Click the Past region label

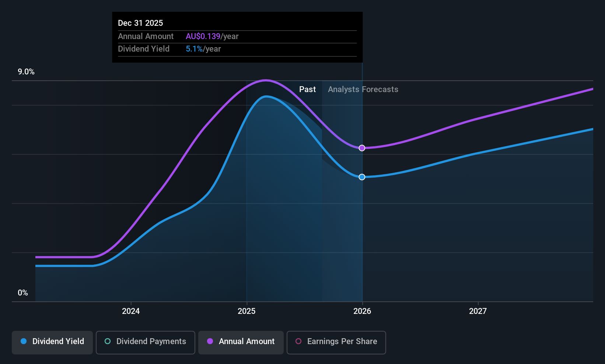tap(307, 89)
